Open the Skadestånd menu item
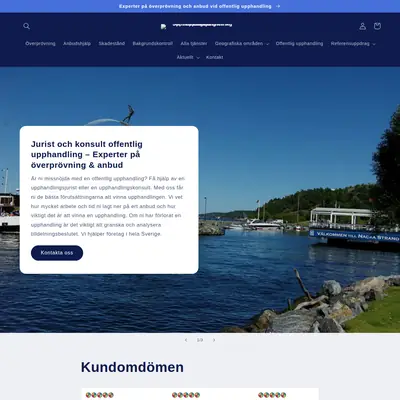Screen dimensions: 400x400 click(x=112, y=44)
